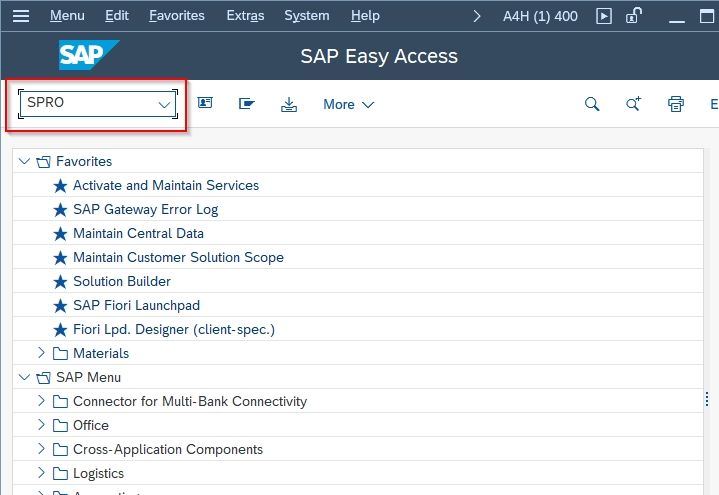Open the Menu menu
Screen dimensions: 719x495
[x=67, y=16]
